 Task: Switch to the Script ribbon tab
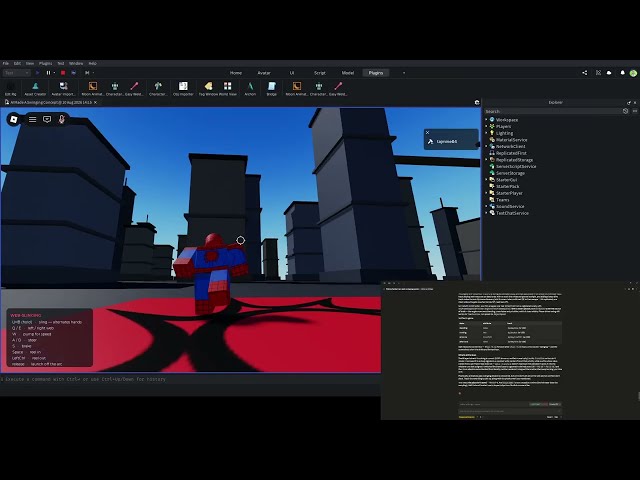point(320,73)
